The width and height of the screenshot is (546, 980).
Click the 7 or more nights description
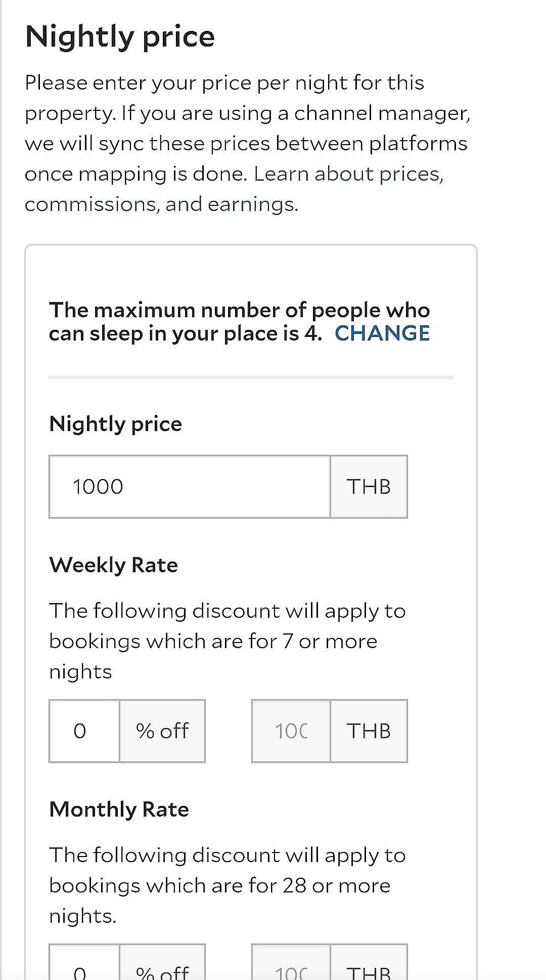coord(226,641)
